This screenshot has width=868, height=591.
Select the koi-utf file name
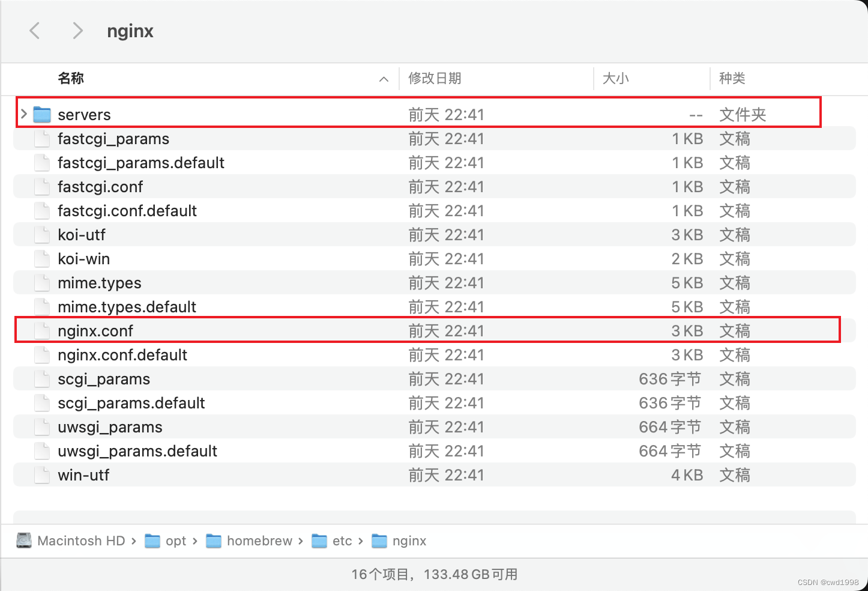[x=82, y=235]
